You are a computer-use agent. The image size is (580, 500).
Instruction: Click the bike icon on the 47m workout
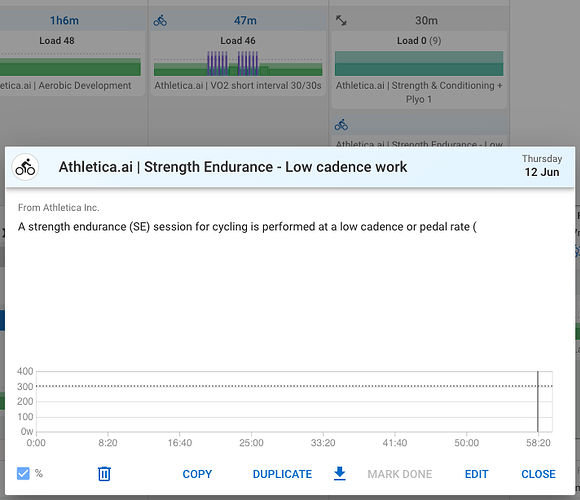click(160, 21)
